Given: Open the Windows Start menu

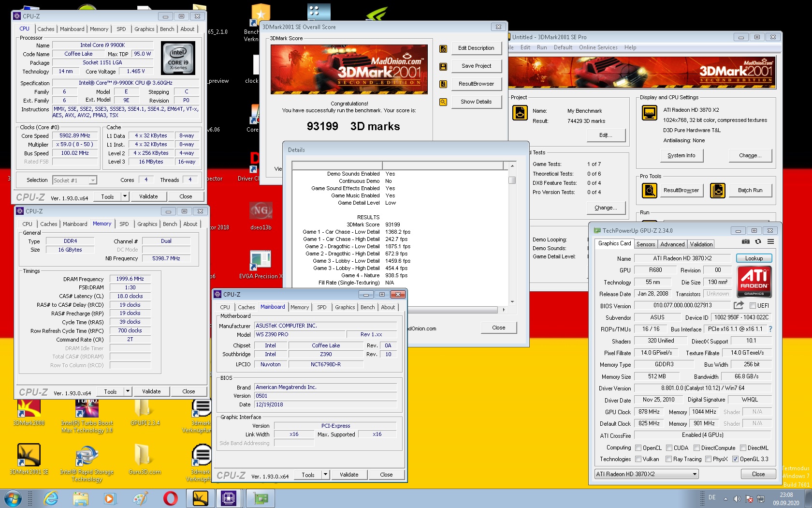Looking at the screenshot, I should (x=13, y=498).
